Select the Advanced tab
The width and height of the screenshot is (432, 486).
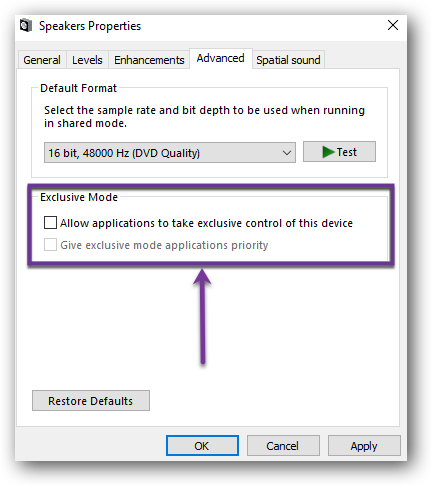[221, 58]
